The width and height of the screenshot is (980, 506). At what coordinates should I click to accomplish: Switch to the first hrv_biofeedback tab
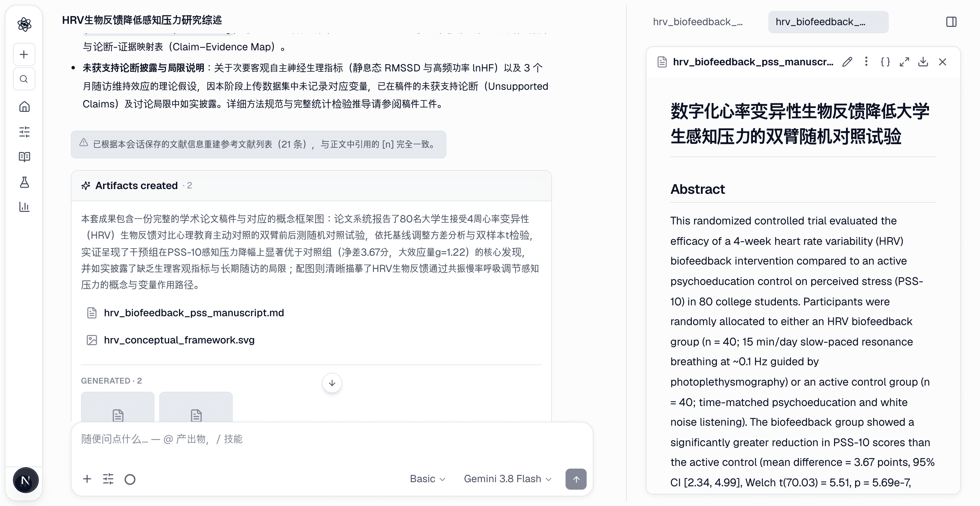click(698, 22)
